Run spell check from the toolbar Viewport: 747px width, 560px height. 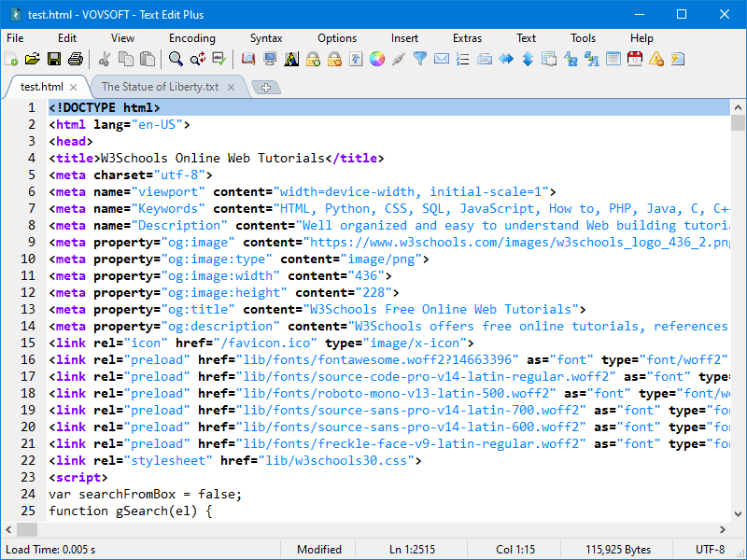point(218,59)
